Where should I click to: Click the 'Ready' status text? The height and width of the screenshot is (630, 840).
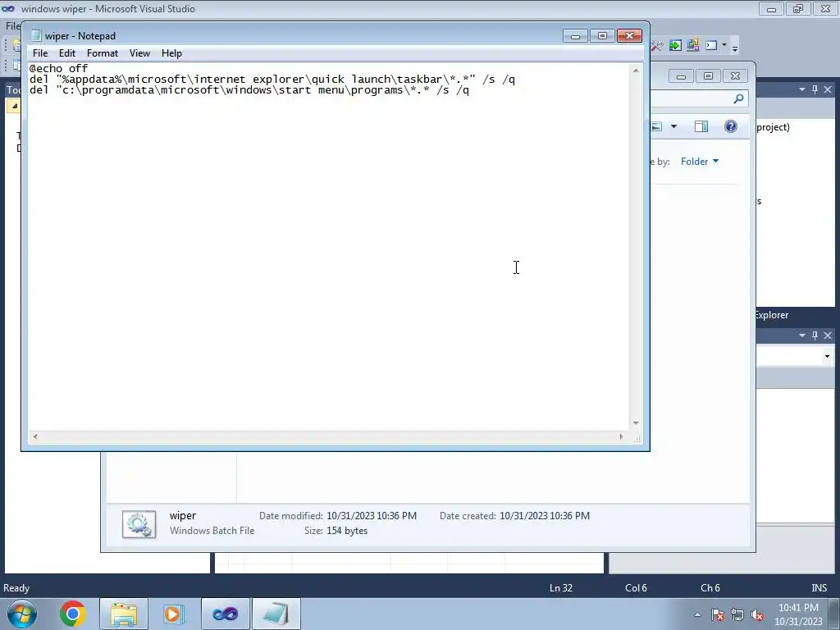click(16, 587)
